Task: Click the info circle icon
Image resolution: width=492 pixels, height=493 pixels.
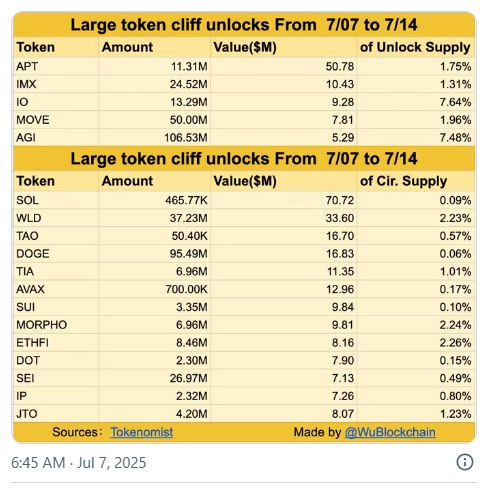Action: 465,462
